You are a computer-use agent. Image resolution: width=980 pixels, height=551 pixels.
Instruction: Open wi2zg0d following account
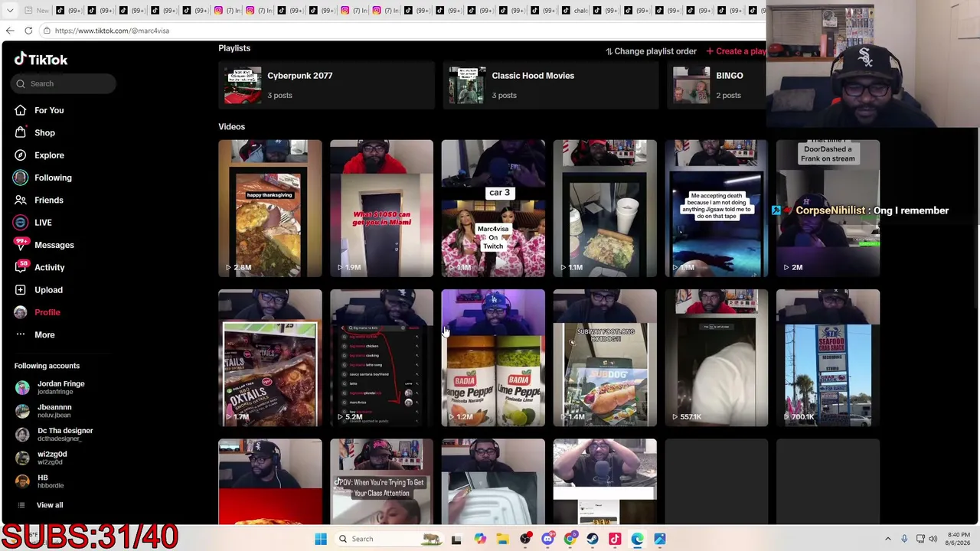pyautogui.click(x=54, y=458)
